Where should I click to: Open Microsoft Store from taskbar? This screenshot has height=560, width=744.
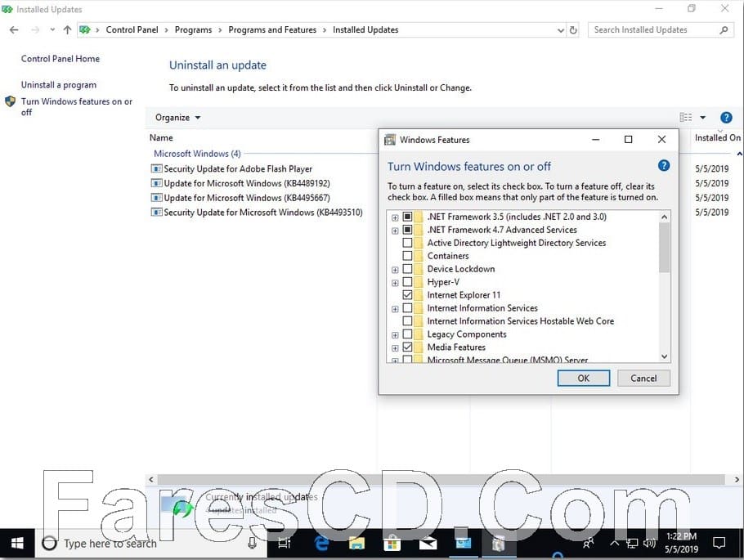click(x=392, y=543)
